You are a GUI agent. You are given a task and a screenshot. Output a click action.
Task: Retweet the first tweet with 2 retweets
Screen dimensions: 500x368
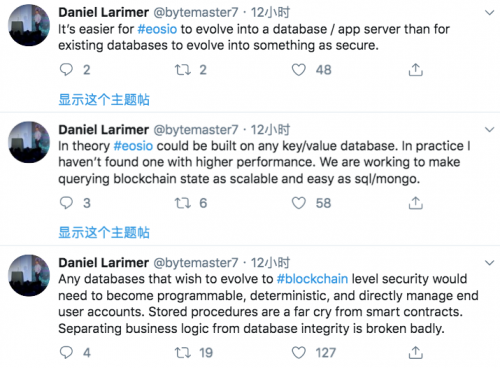tap(183, 70)
